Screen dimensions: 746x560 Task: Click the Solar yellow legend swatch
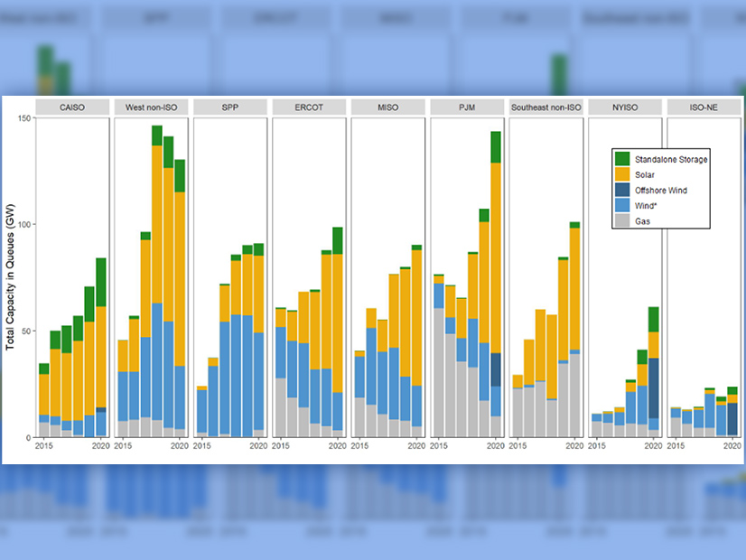(x=620, y=174)
